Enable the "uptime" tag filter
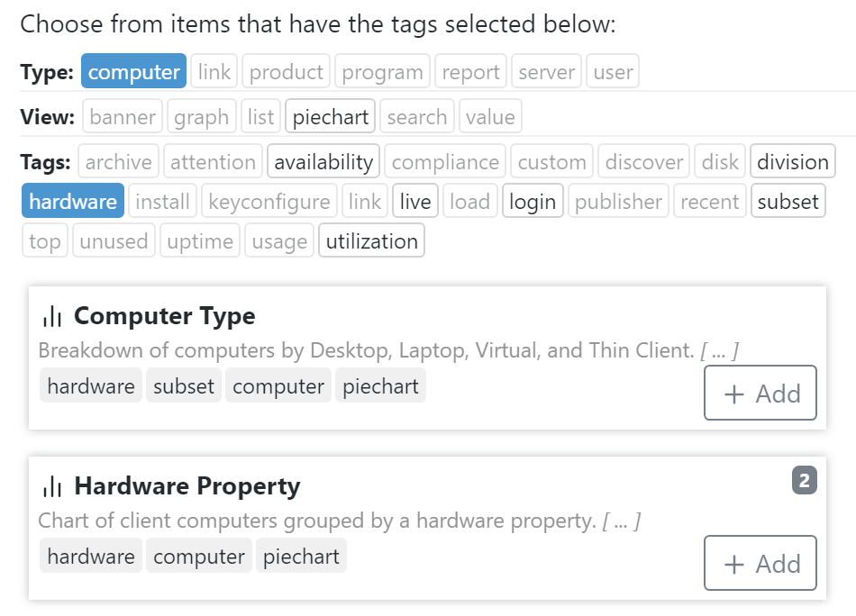The image size is (856, 616). point(199,240)
